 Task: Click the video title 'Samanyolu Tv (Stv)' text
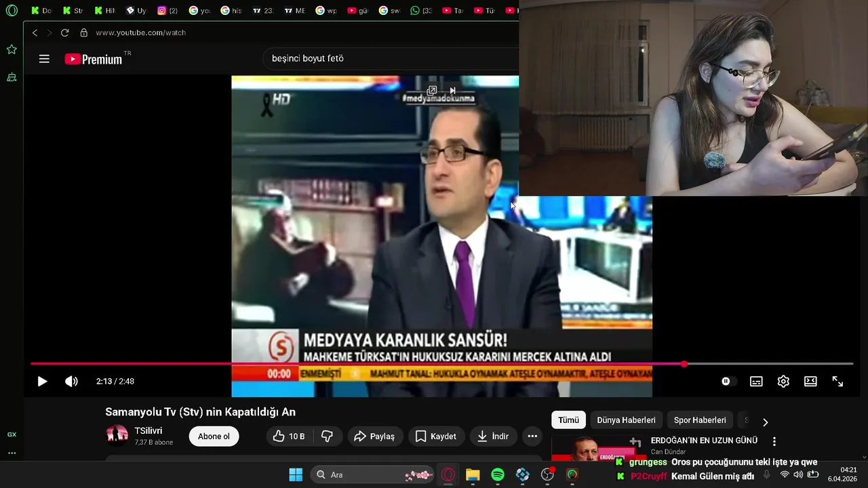coord(200,412)
